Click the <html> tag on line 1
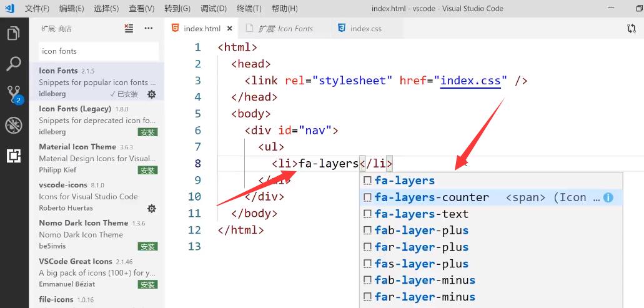This screenshot has height=308, width=644. pos(237,47)
